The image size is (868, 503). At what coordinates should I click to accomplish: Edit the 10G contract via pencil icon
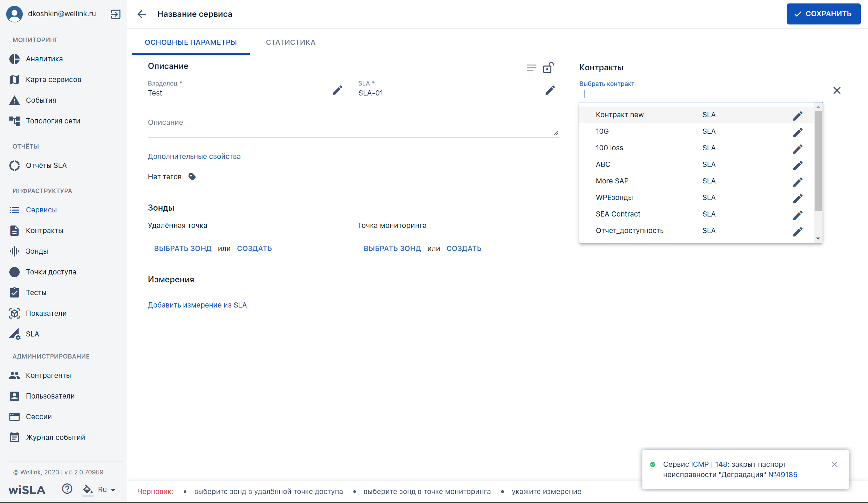pos(798,132)
